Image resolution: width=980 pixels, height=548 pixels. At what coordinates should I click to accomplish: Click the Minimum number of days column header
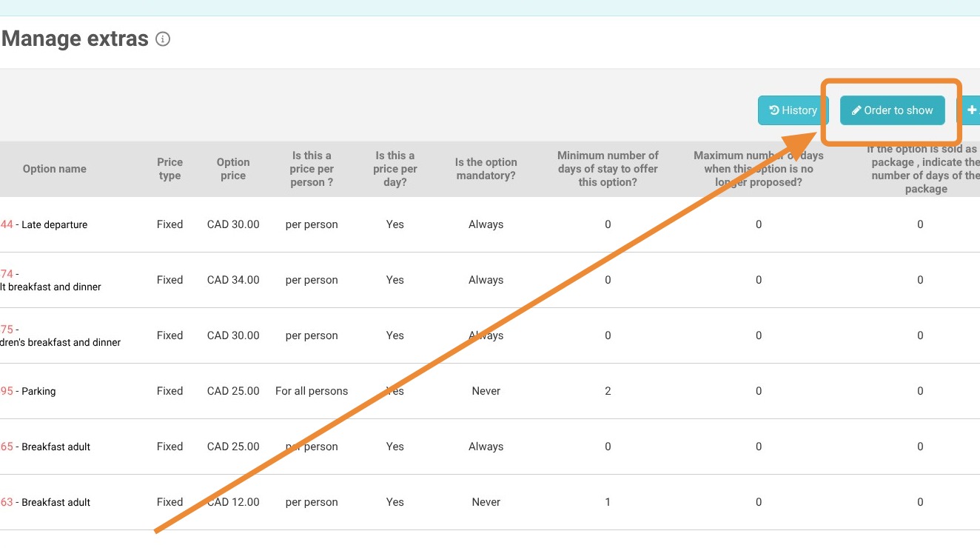(608, 169)
